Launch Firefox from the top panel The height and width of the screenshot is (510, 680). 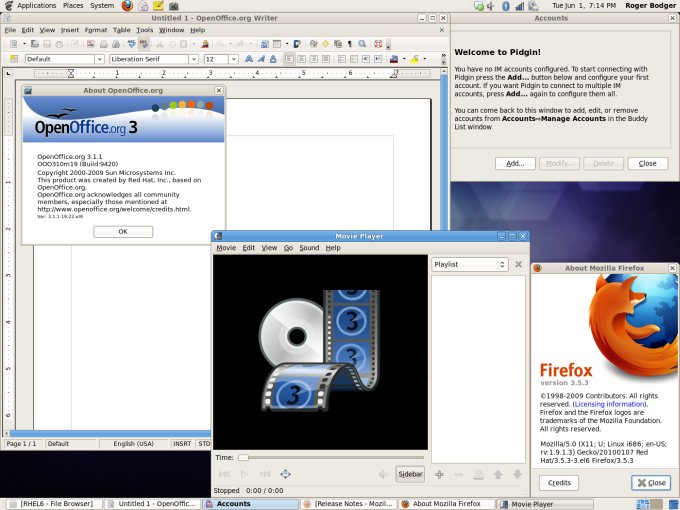click(127, 6)
